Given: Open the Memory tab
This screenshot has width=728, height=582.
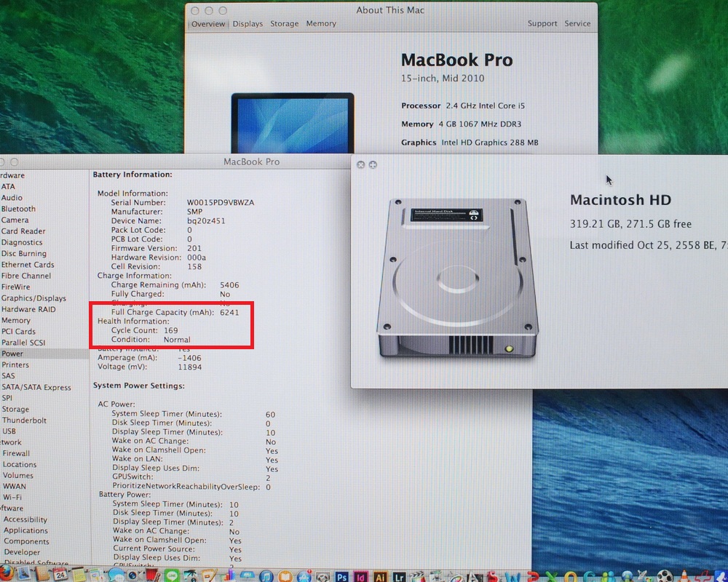Looking at the screenshot, I should click(x=321, y=24).
